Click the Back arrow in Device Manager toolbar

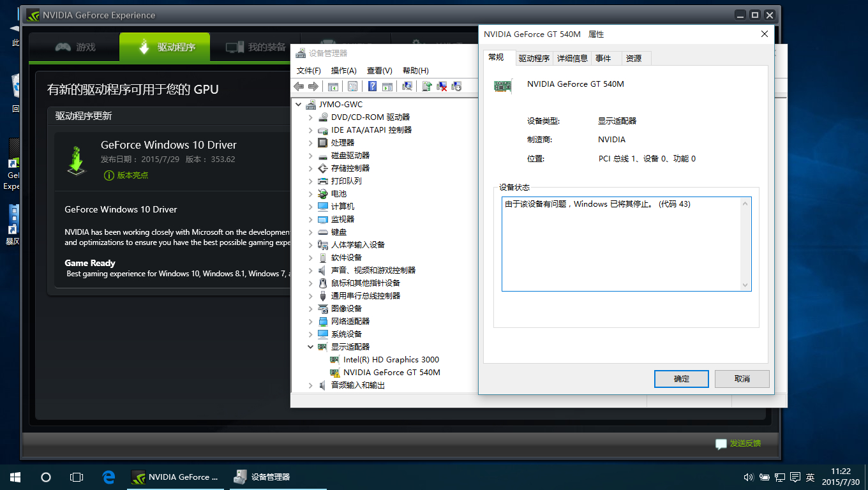(299, 86)
